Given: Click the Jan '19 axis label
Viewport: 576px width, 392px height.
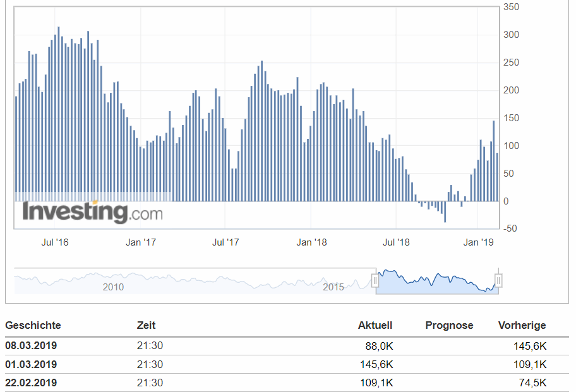Looking at the screenshot, I should 479,242.
